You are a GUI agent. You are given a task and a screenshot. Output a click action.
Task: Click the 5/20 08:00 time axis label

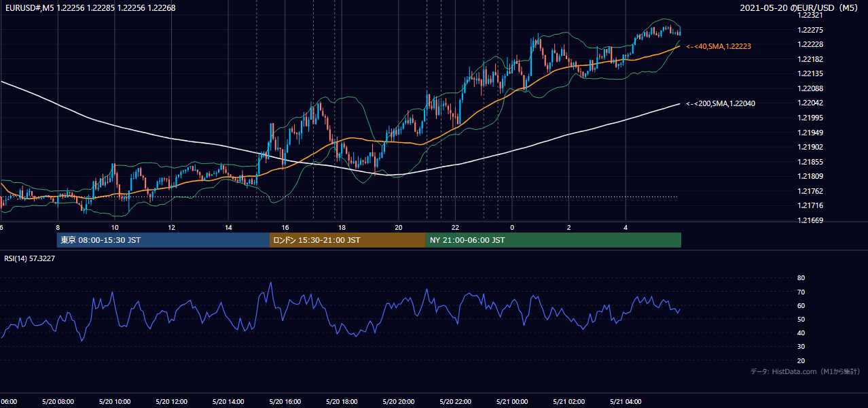58,402
